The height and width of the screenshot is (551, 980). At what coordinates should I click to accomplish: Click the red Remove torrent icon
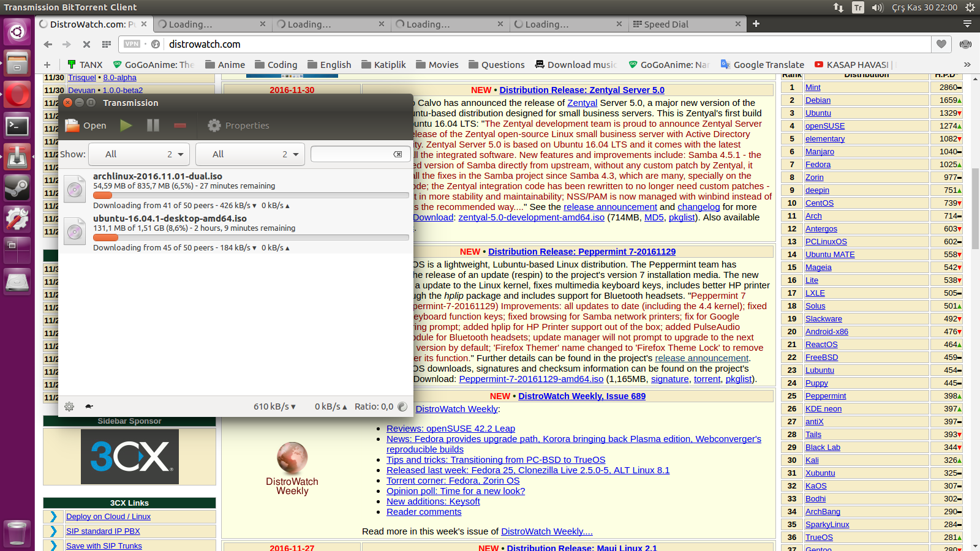point(180,126)
